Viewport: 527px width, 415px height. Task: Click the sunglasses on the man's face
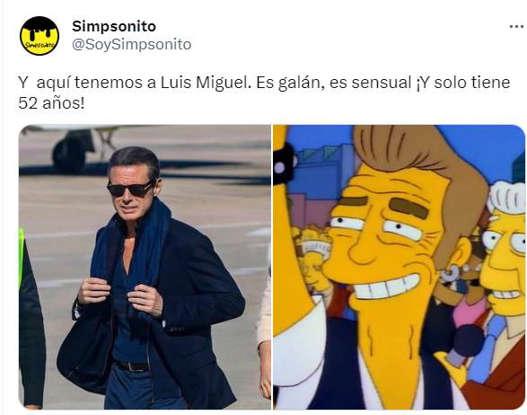[x=131, y=189]
